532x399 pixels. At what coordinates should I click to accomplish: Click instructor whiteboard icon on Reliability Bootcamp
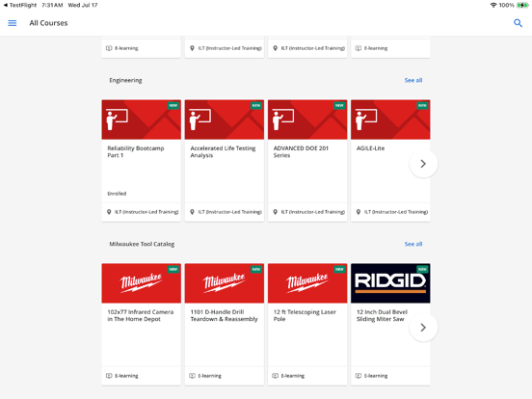coord(117,120)
